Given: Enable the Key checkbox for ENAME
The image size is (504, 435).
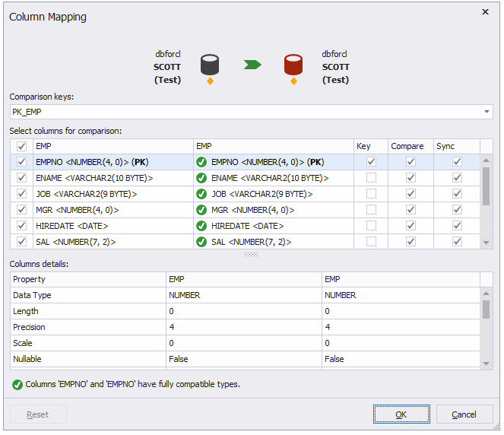Looking at the screenshot, I should (371, 178).
